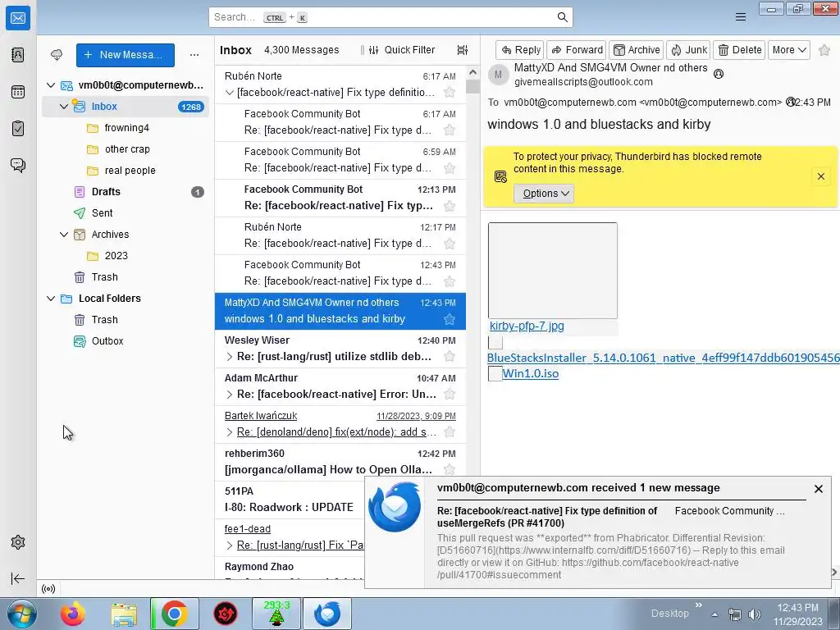Select the real people folder
The image size is (840, 630).
coord(130,171)
